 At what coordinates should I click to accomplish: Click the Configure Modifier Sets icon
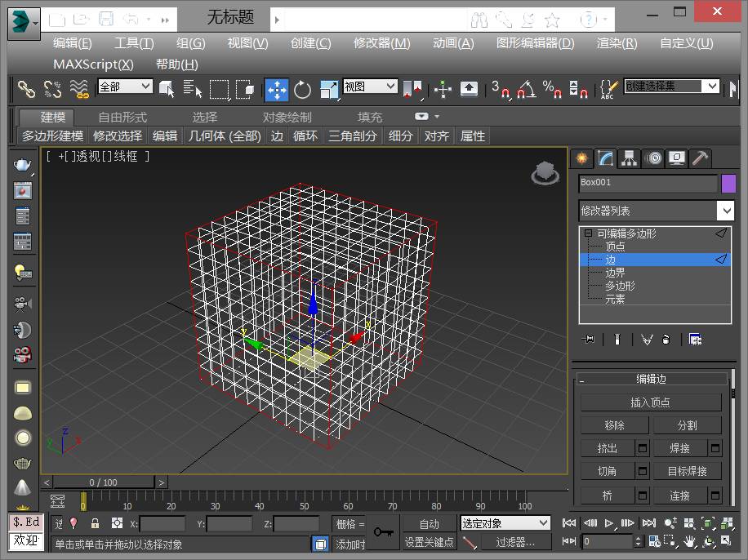(x=695, y=339)
